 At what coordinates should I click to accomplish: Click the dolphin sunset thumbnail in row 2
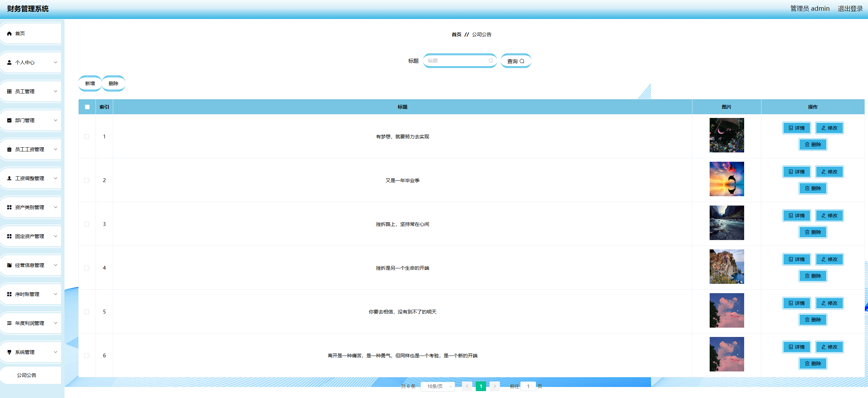click(x=727, y=179)
